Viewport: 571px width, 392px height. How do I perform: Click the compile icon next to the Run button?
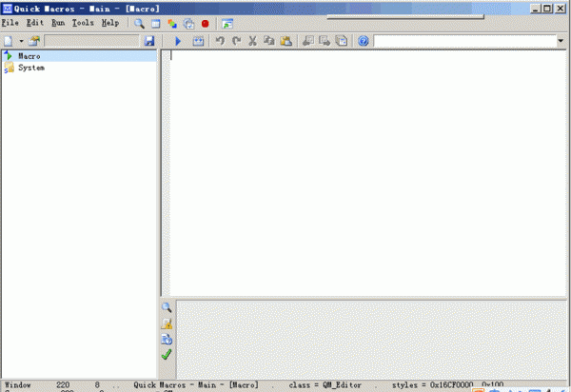[x=198, y=41]
